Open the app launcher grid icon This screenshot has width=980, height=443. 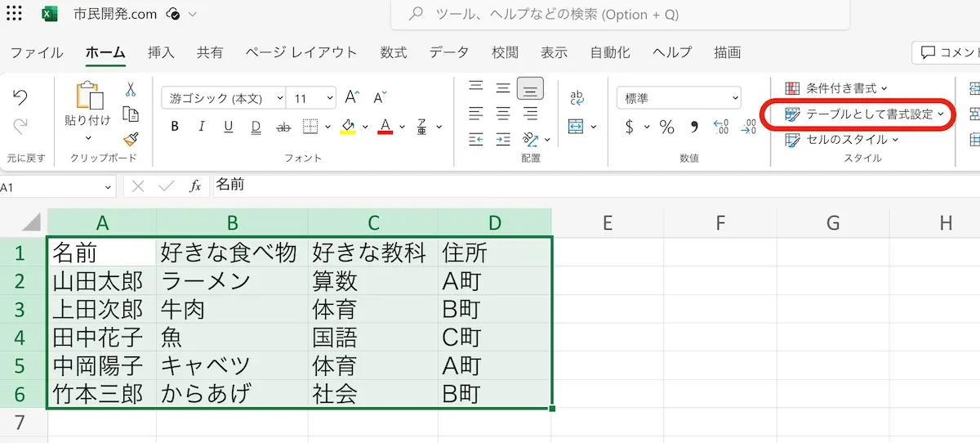(x=14, y=14)
